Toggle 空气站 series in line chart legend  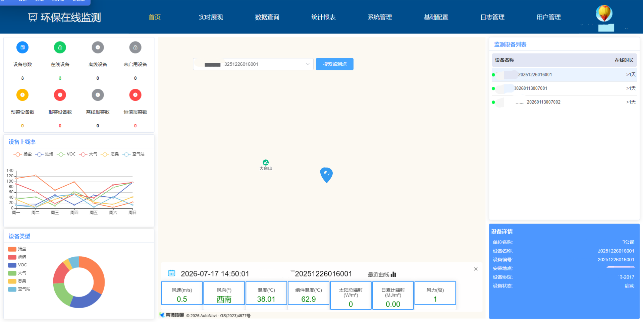coord(133,154)
